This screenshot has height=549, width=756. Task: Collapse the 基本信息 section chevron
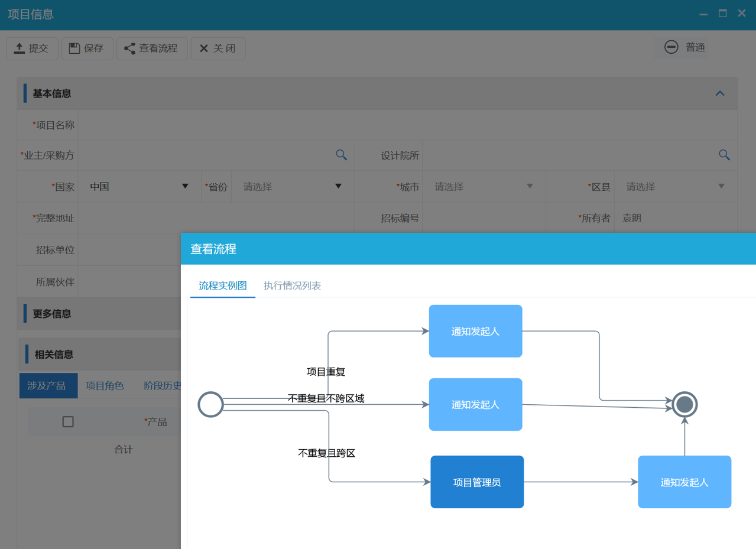click(x=719, y=93)
